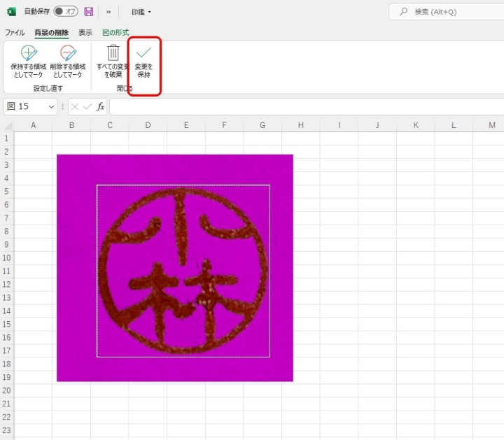504x440 pixels.
Task: Click the purple Save disk icon
Action: (89, 12)
